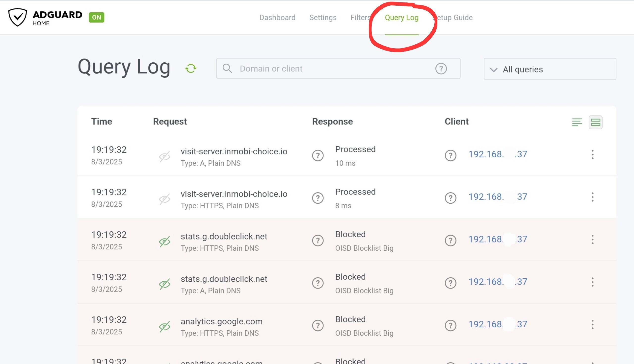Open the Setup Guide page
The height and width of the screenshot is (364, 634).
tap(455, 18)
